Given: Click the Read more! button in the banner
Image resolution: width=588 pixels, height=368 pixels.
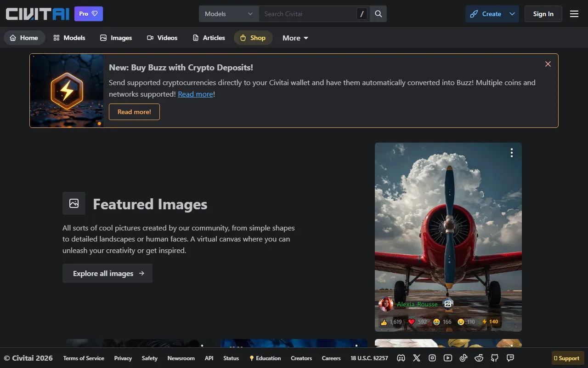Looking at the screenshot, I should coord(134,112).
